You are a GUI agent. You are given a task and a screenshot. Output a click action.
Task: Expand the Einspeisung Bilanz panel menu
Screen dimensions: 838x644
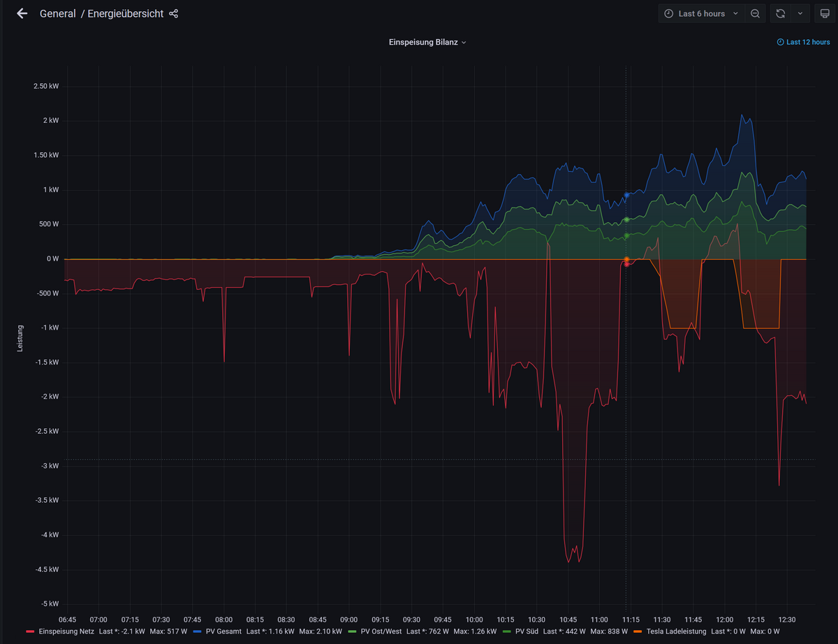coord(427,42)
